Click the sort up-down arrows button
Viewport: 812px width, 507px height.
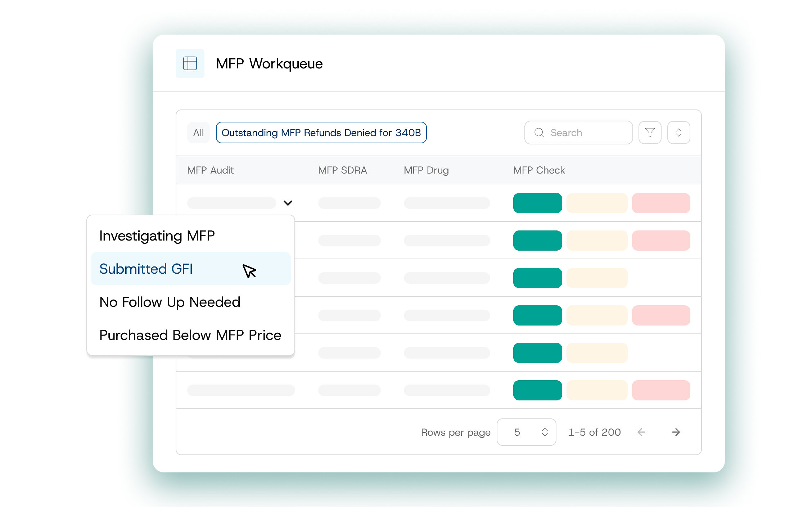point(678,133)
